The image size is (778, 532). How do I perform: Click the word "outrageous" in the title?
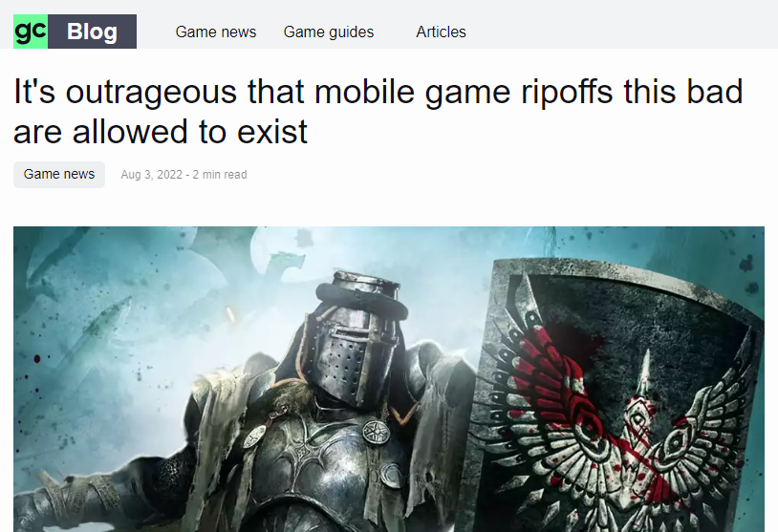coord(151,93)
